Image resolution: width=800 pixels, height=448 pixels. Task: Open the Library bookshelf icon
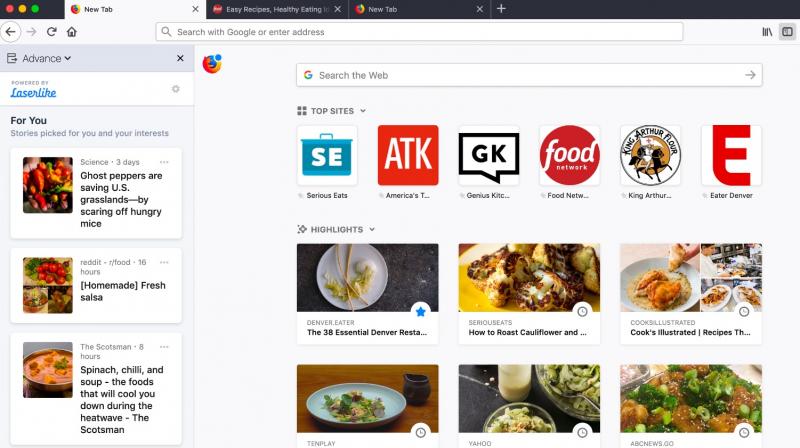[767, 32]
